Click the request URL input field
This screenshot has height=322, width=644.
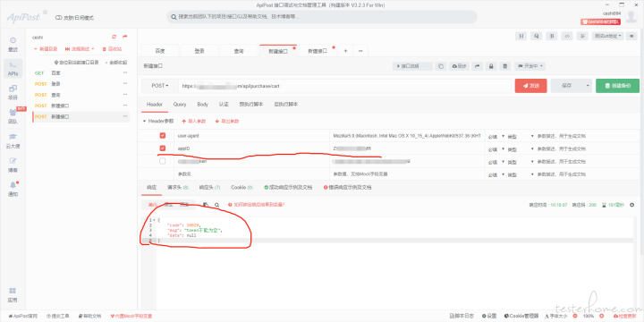[345, 86]
